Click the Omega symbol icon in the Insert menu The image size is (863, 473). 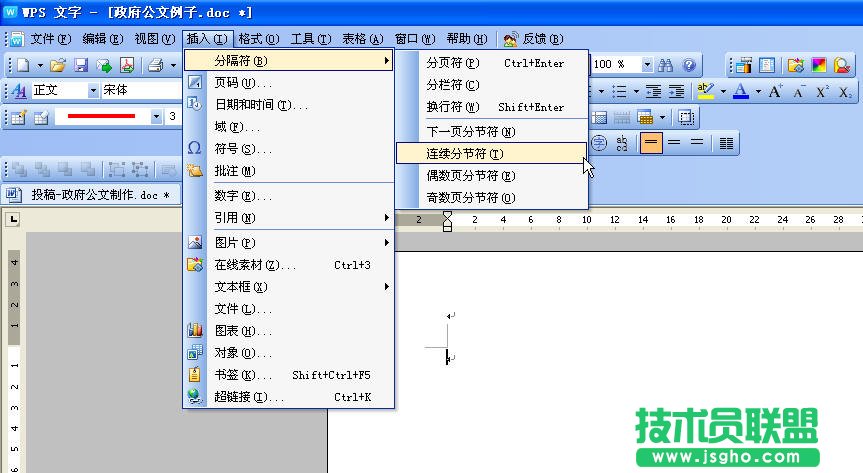(194, 148)
